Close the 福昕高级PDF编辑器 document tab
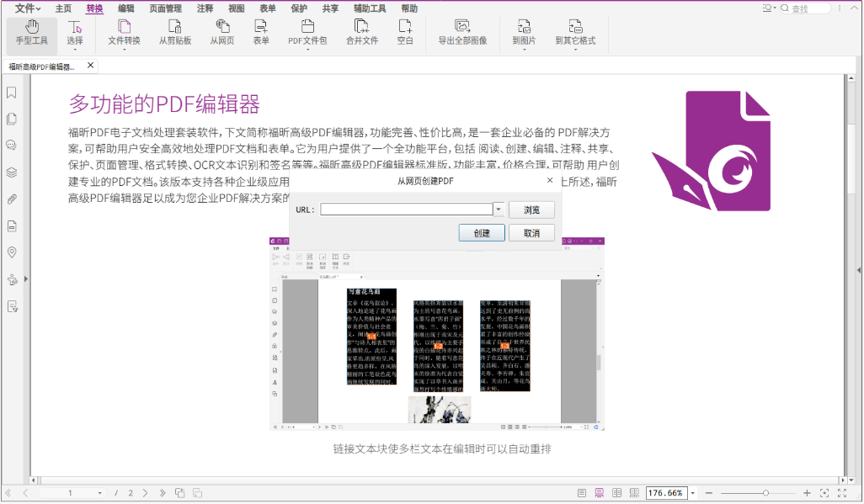The width and height of the screenshot is (864, 504). (90, 66)
